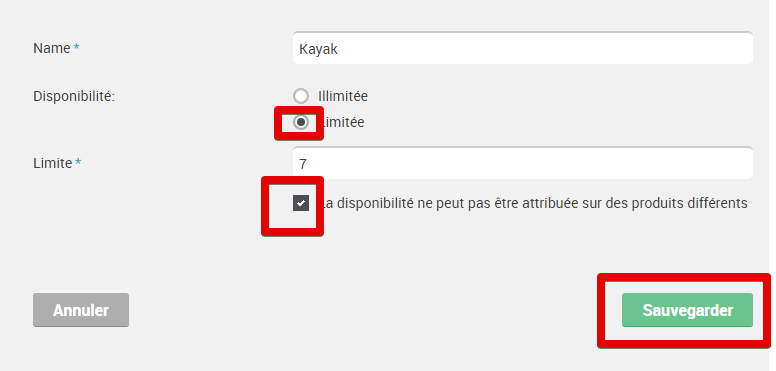
Task: Click the Limitée option label text
Action: [x=343, y=122]
